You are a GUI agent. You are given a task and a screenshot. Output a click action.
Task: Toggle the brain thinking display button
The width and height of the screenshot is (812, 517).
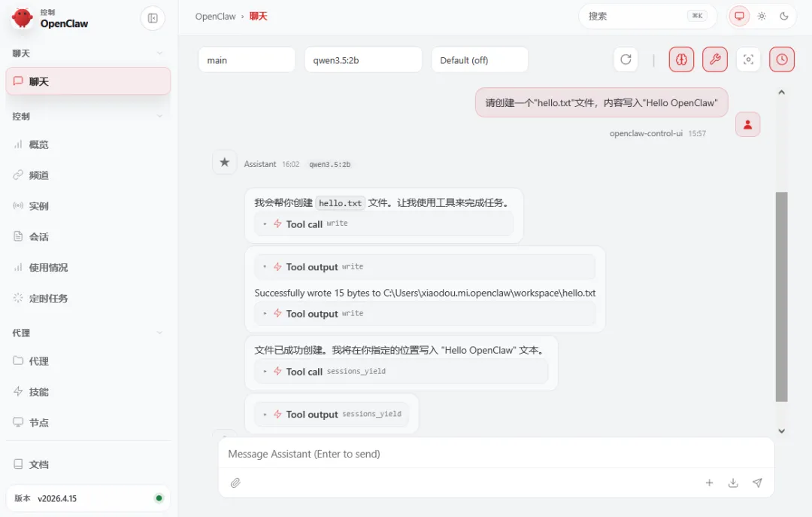tap(681, 59)
